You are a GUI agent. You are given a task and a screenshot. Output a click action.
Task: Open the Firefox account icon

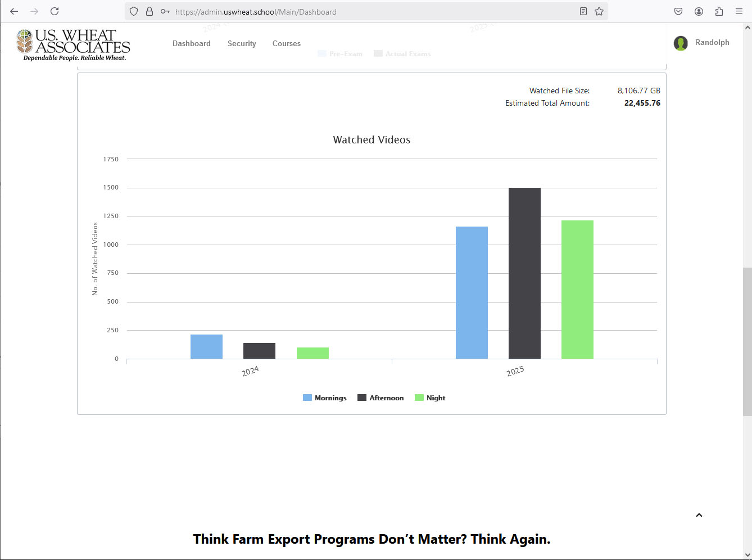699,11
